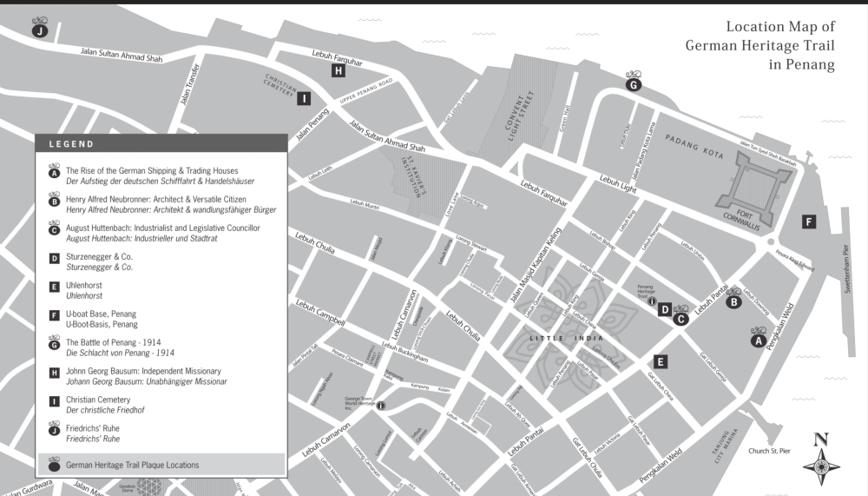Click 'Johnn Georg Bausum: Independent Missionary' entry
This screenshot has height=496, width=868.
[x=143, y=371]
